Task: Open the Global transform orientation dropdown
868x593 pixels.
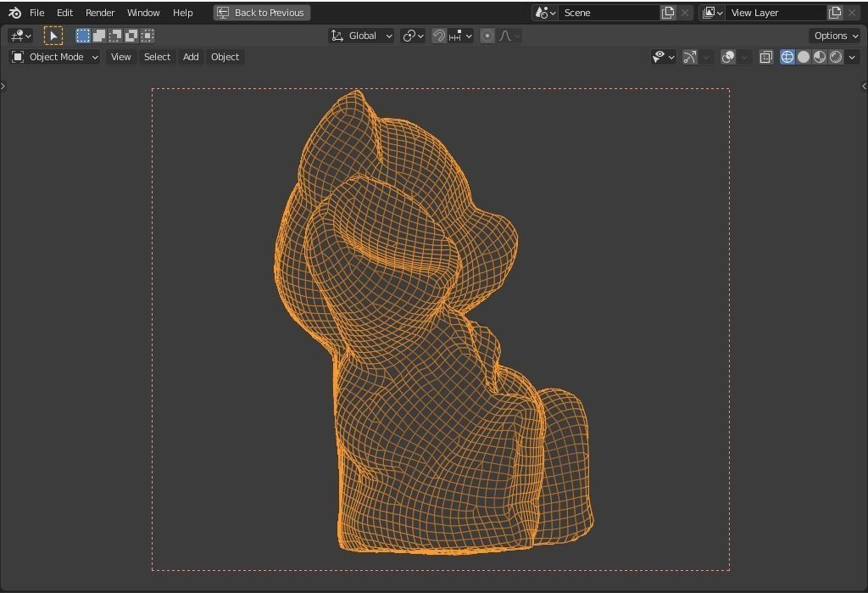Action: [361, 36]
